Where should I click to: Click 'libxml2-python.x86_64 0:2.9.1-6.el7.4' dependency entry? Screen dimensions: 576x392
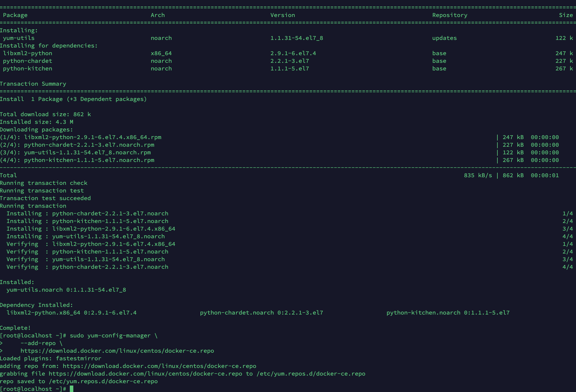[x=72, y=312]
